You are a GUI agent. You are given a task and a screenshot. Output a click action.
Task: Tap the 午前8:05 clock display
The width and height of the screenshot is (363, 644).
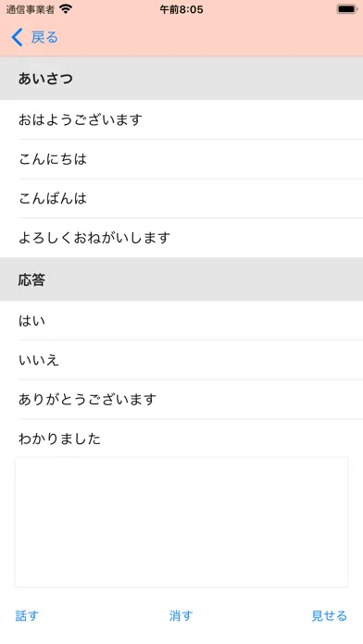(x=181, y=9)
